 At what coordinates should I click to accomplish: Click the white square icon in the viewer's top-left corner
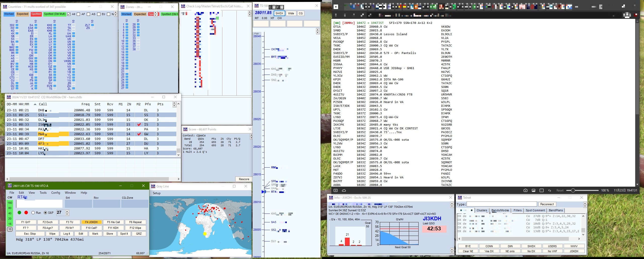[336, 7]
